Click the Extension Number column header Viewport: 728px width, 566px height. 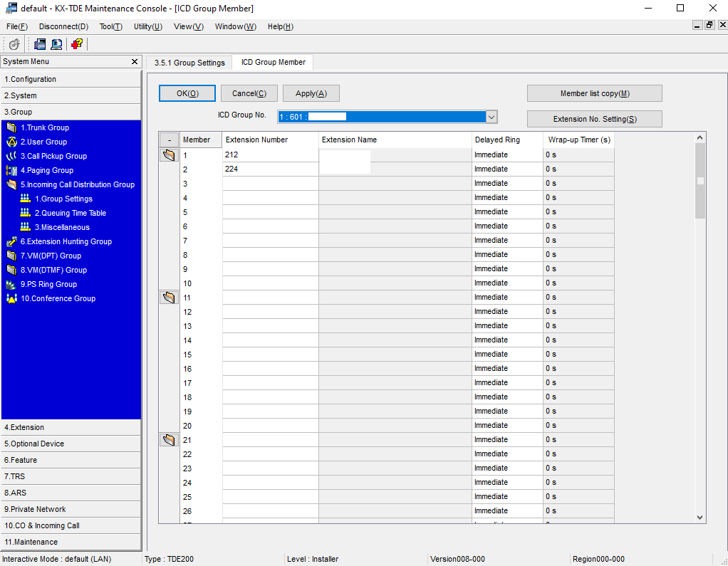(270, 140)
